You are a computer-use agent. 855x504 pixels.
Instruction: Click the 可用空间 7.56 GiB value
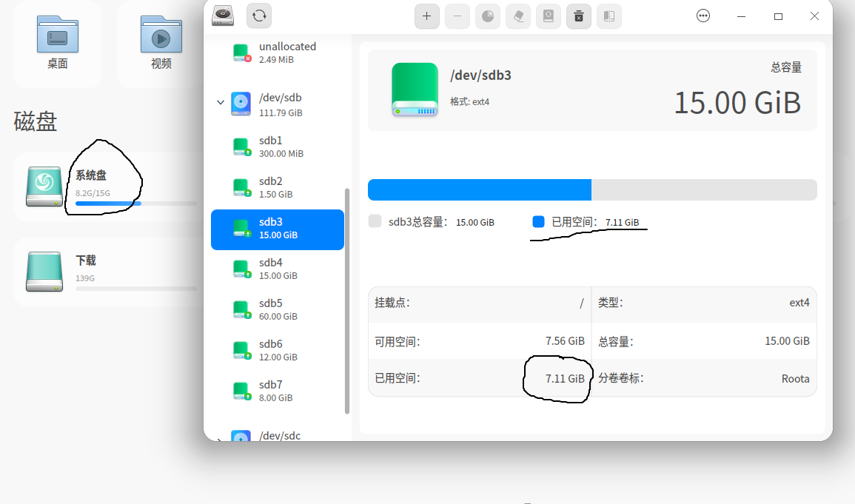(565, 341)
